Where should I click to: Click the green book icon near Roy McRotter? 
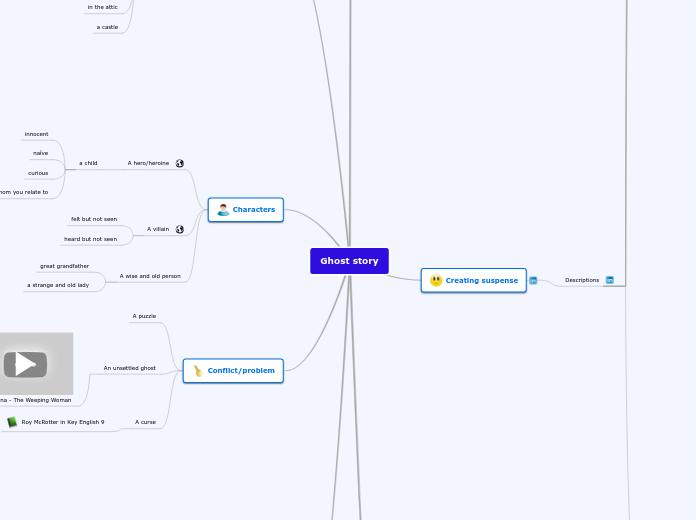[x=12, y=422]
